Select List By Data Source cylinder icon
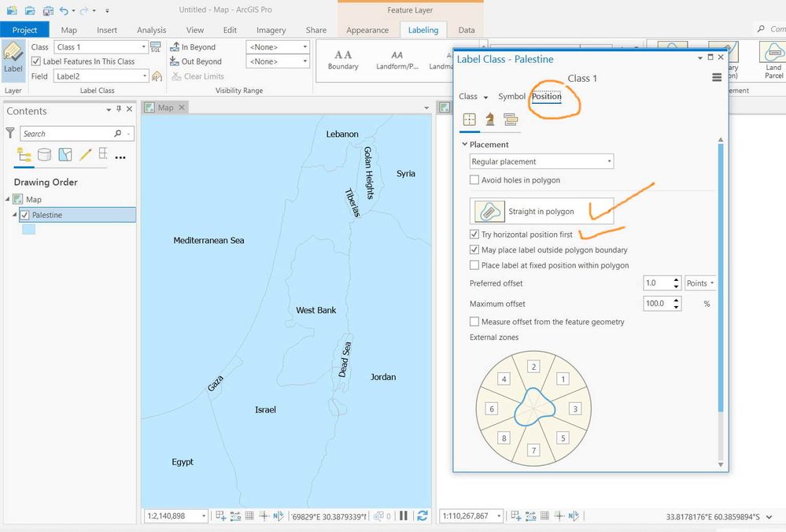 pos(45,154)
